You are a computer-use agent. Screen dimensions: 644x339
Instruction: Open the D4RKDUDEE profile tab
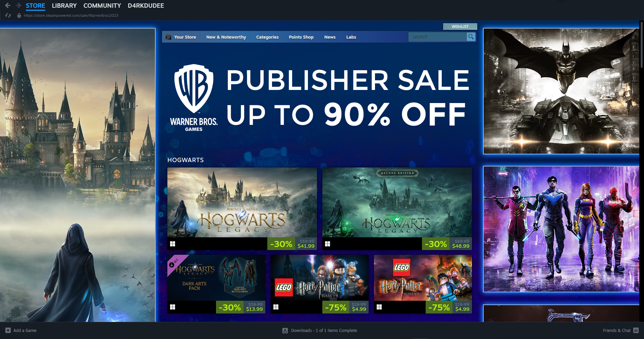point(146,6)
